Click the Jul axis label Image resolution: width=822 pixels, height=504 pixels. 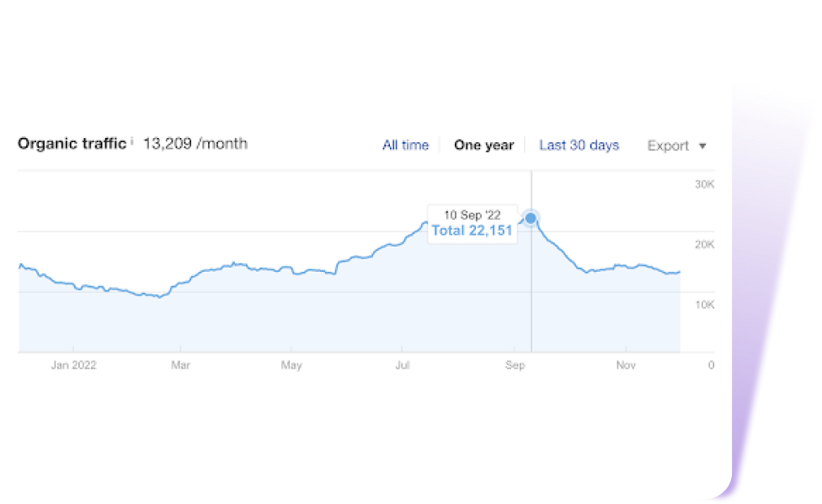click(403, 364)
